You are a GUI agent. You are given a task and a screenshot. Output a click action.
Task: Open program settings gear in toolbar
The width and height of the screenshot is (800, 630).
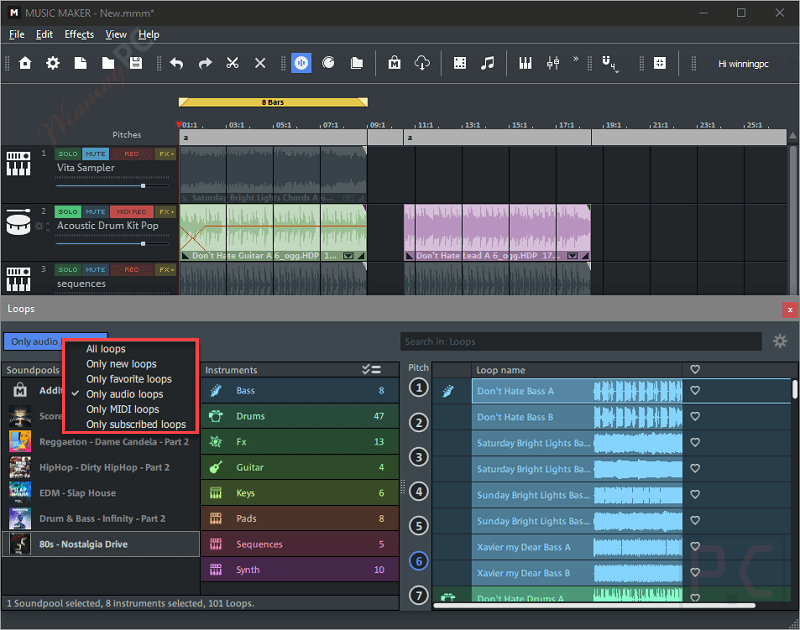[x=53, y=63]
